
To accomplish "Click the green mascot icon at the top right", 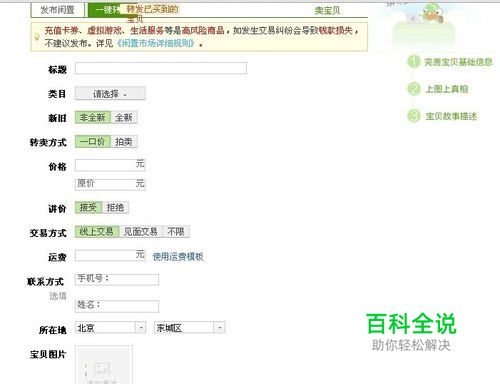I will [x=432, y=13].
